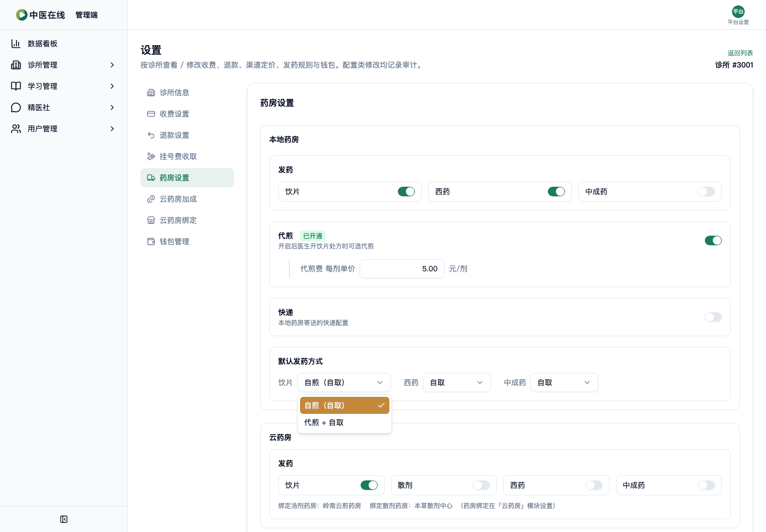Click the 云药房绑定 store icon
The height and width of the screenshot is (532, 766).
coord(151,220)
